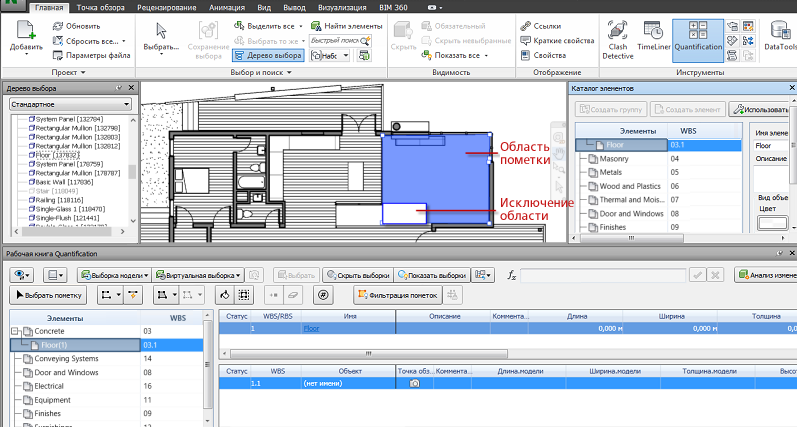Collapse the Concrete group in the workbook
Screen dimensions: 797x427
point(15,331)
